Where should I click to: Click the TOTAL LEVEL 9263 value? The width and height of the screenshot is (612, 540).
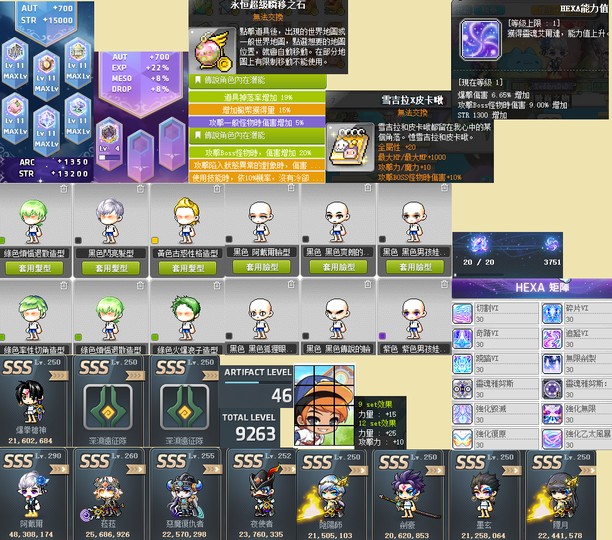(x=255, y=433)
